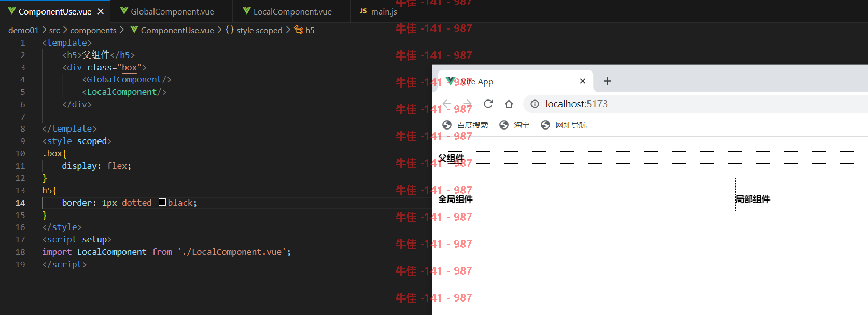Select the ComponentUse.vue editor tab
The image size is (868, 315).
click(54, 11)
